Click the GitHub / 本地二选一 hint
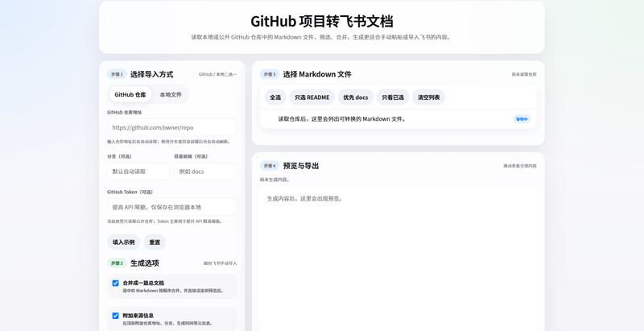The image size is (644, 331). (217, 74)
